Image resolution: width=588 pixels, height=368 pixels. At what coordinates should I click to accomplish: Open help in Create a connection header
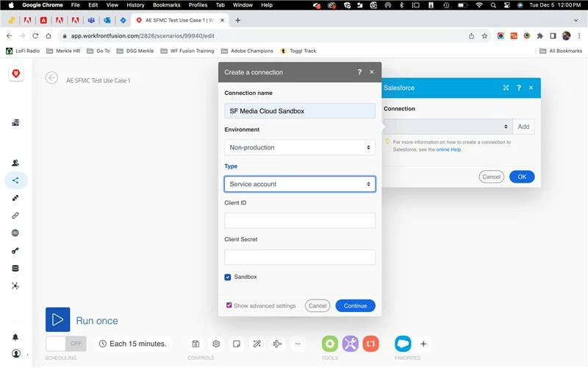359,72
